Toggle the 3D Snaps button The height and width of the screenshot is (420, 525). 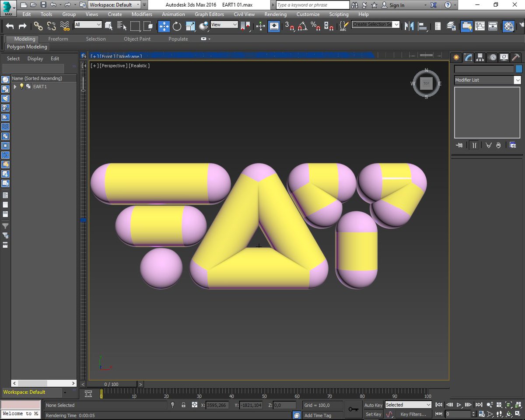pos(290,26)
